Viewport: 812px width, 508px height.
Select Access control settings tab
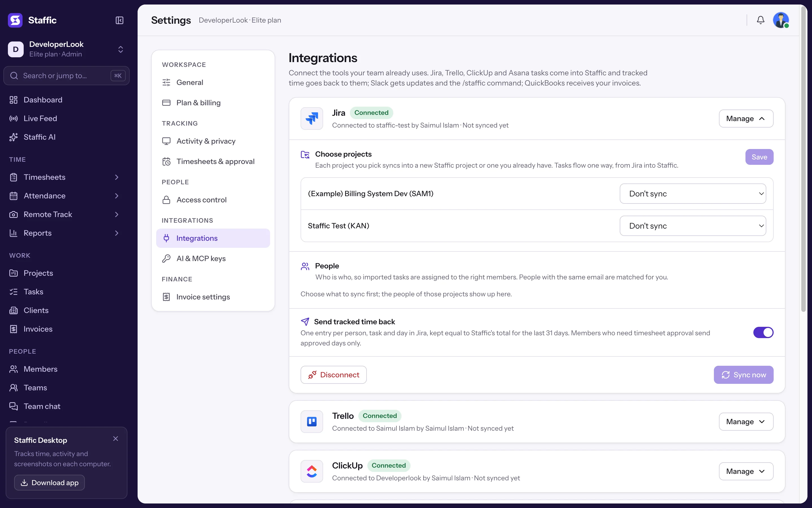tap(213, 200)
